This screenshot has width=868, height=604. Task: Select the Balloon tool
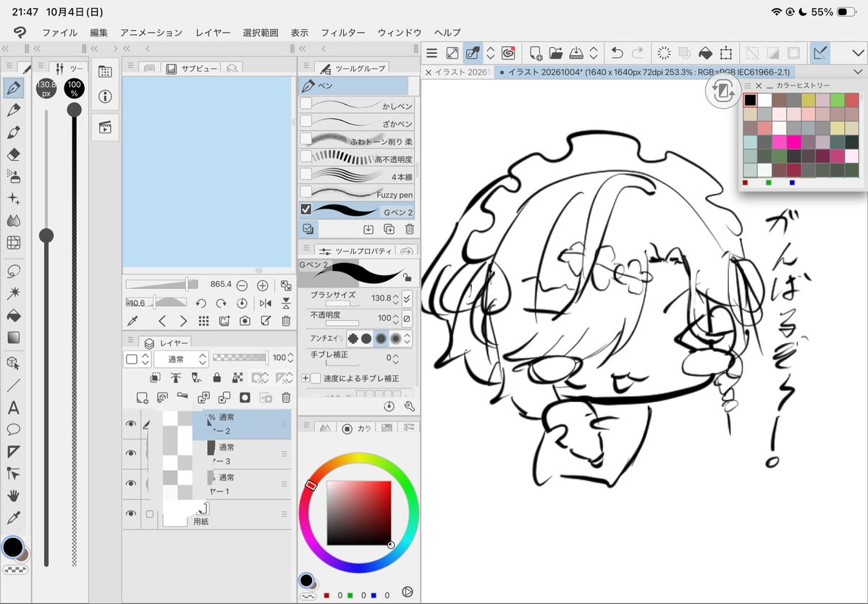(13, 429)
